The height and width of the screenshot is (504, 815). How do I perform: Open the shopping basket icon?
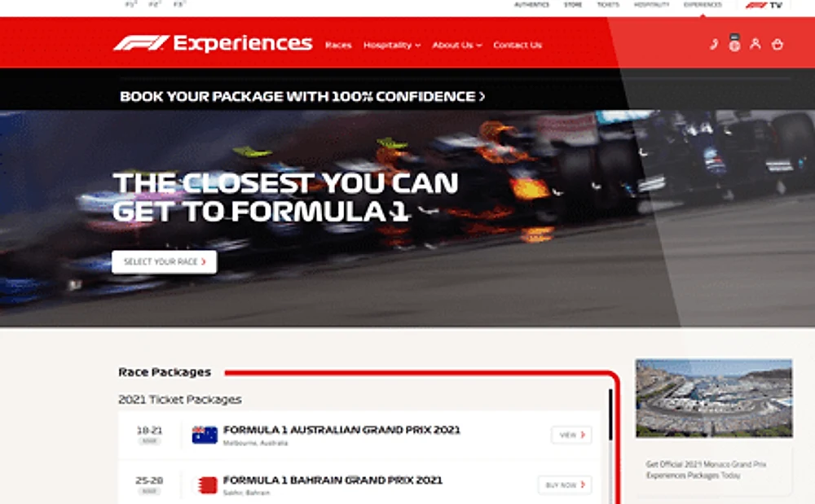777,45
